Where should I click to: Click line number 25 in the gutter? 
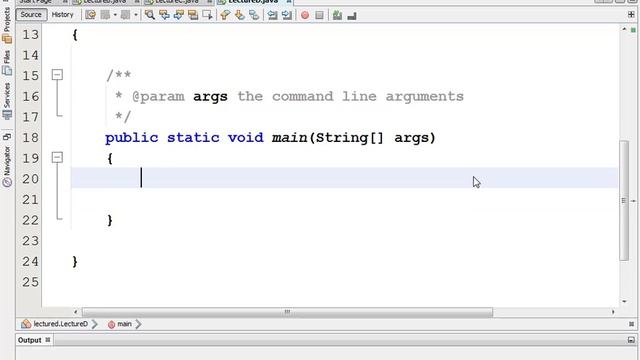(31, 282)
